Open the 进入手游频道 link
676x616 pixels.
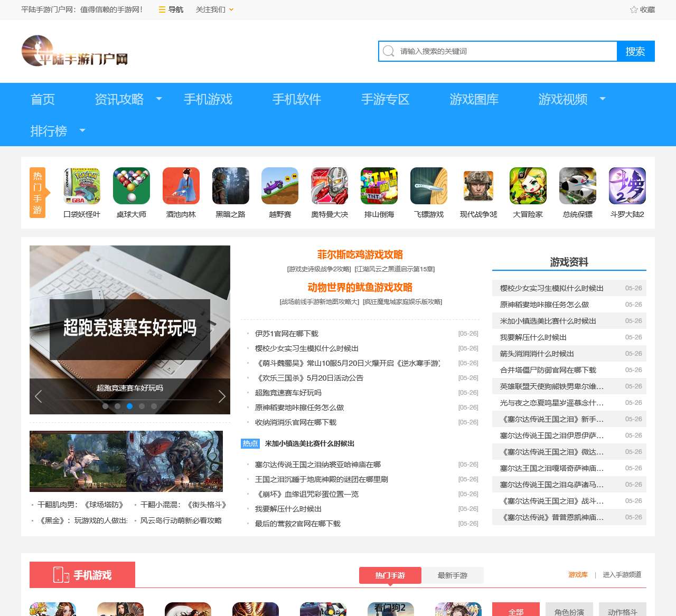pos(622,575)
